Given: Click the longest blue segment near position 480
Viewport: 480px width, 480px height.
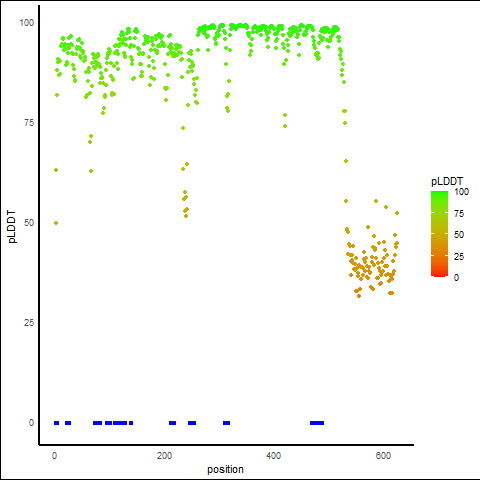Looking at the screenshot, I should (x=317, y=423).
